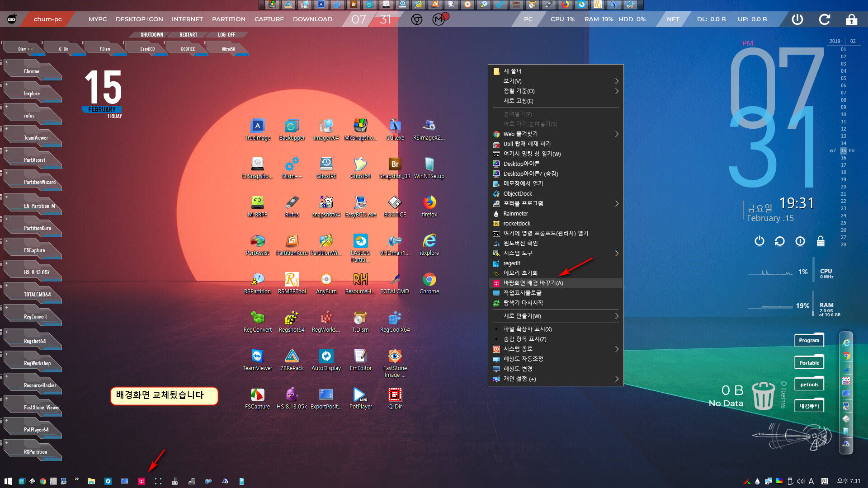This screenshot has width=868, height=488.
Task: Expand 새로 만들기(W) submenu arrow
Action: click(x=617, y=316)
